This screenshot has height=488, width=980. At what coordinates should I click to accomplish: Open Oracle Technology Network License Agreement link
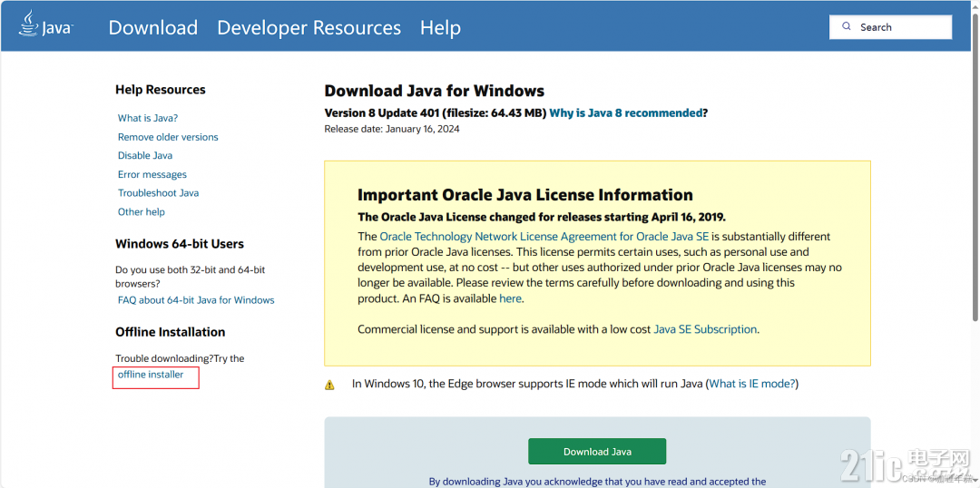click(544, 237)
